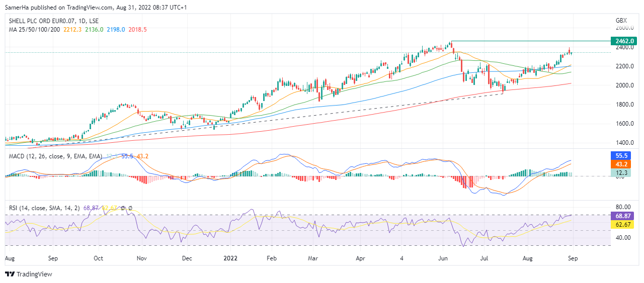Click the red 2018.5 moving average value
Viewport: 644px width, 283px height.
pos(137,30)
